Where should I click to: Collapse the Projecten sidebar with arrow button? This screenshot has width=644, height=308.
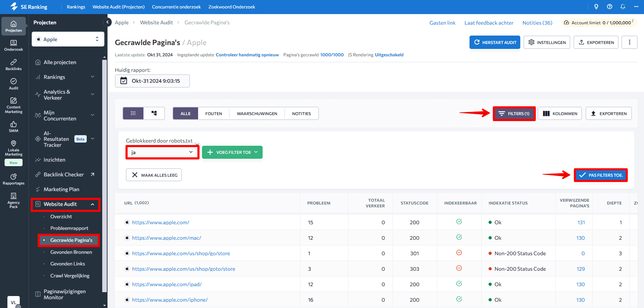(x=108, y=22)
